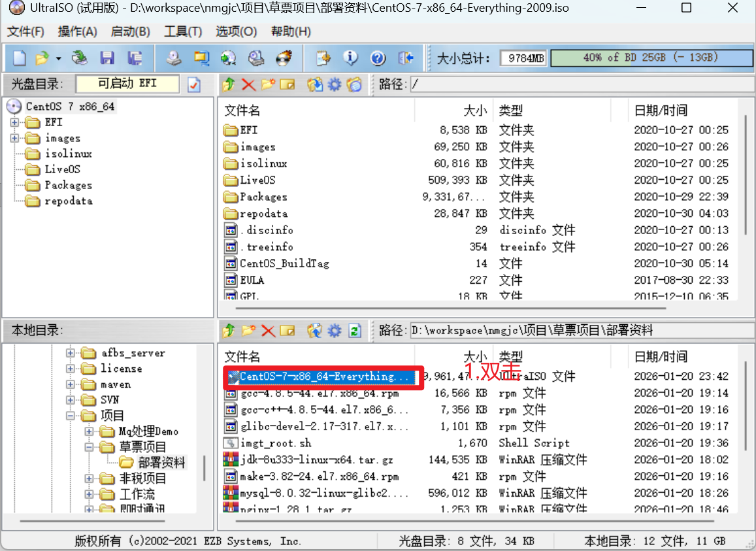
Task: Click the Mount to virtual drive icon
Action: pyautogui.click(x=256, y=58)
